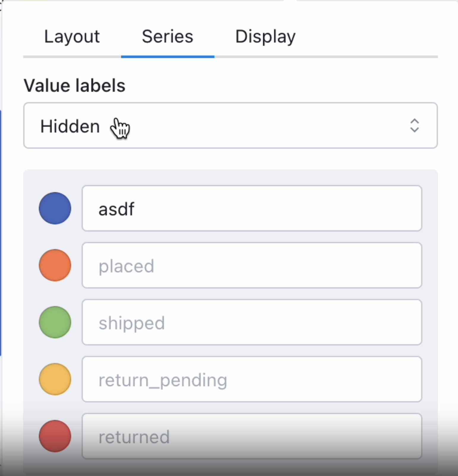This screenshot has height=476, width=458.
Task: Select the return_pending label text box
Action: (252, 379)
